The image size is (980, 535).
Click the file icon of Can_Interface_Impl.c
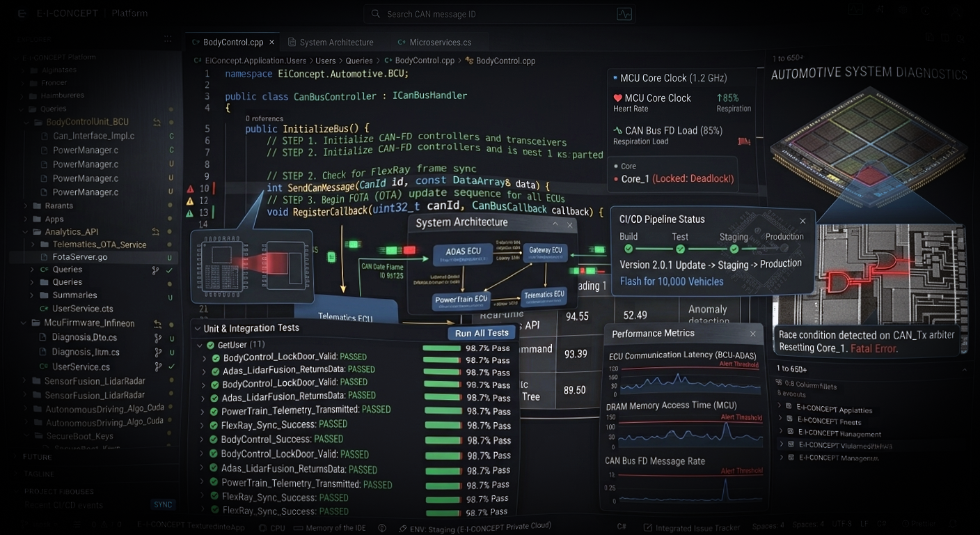(x=45, y=136)
